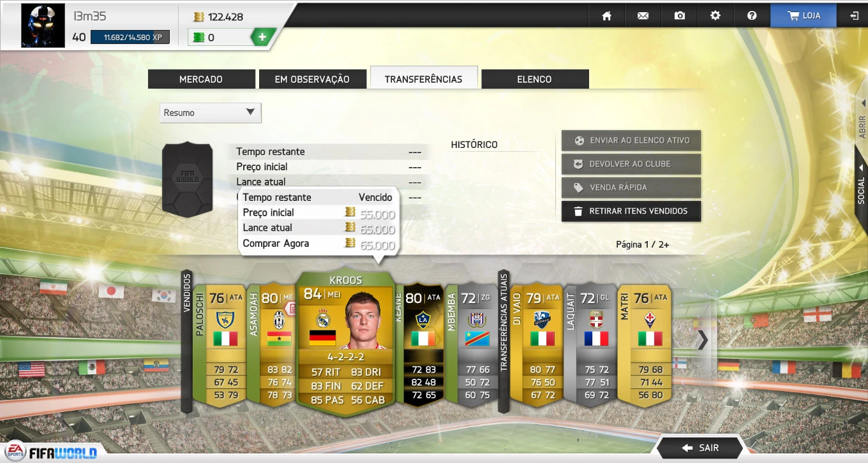Select the Keane player card

tap(419, 344)
